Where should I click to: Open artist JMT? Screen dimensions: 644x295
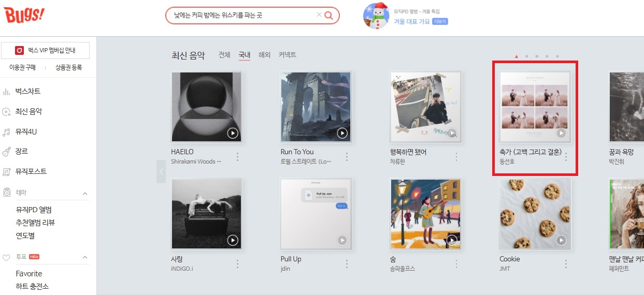click(505, 269)
